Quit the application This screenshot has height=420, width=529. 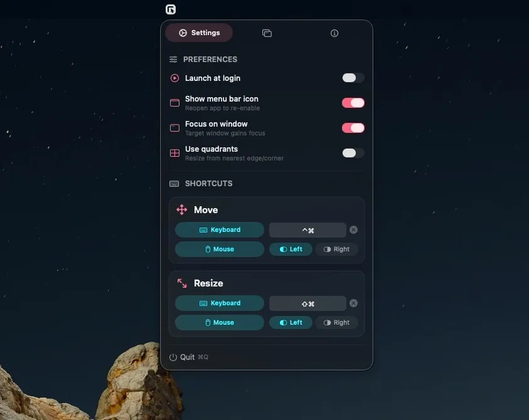point(189,357)
